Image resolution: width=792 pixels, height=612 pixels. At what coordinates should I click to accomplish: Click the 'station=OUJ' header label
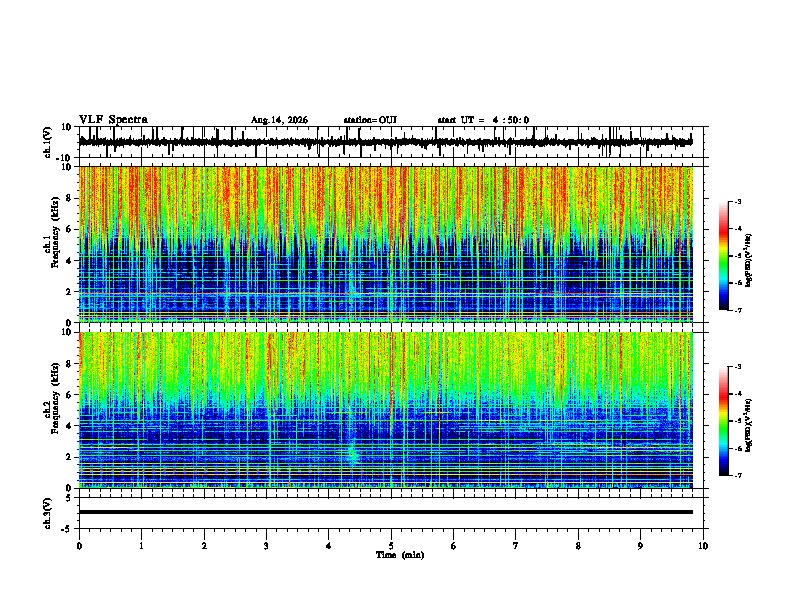coord(370,120)
